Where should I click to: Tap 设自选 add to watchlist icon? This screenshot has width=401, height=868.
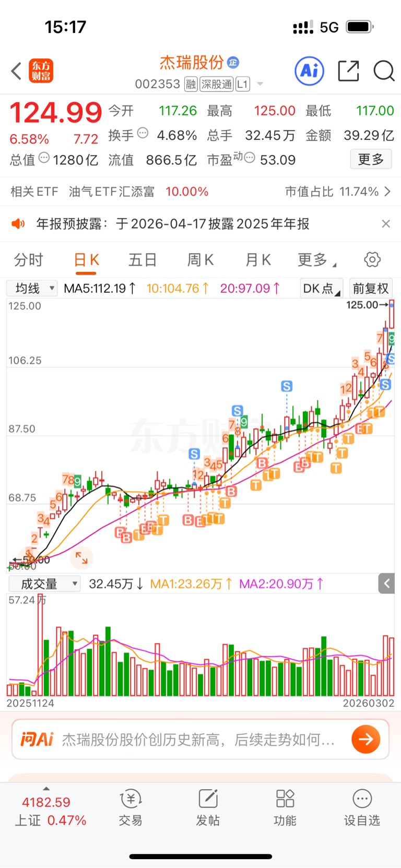pyautogui.click(x=362, y=808)
